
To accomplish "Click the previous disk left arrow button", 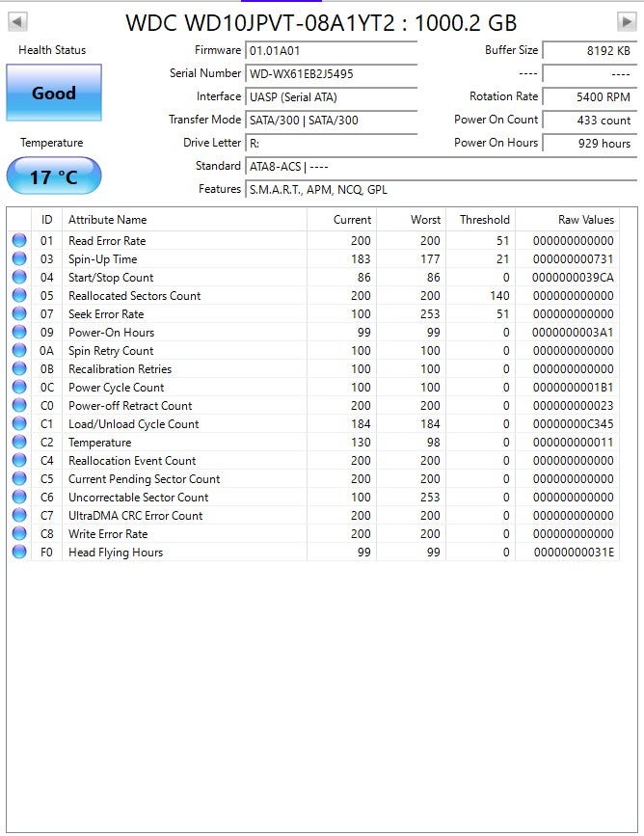I will (17, 21).
